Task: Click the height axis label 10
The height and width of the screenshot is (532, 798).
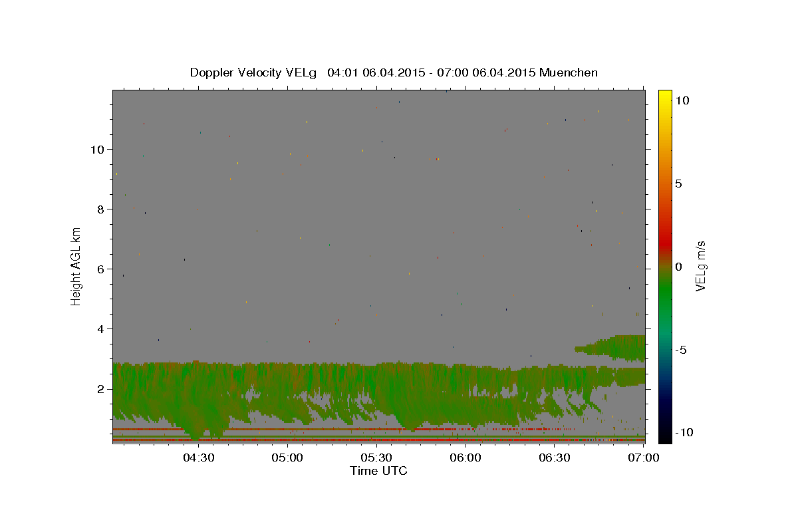Action: (97, 150)
